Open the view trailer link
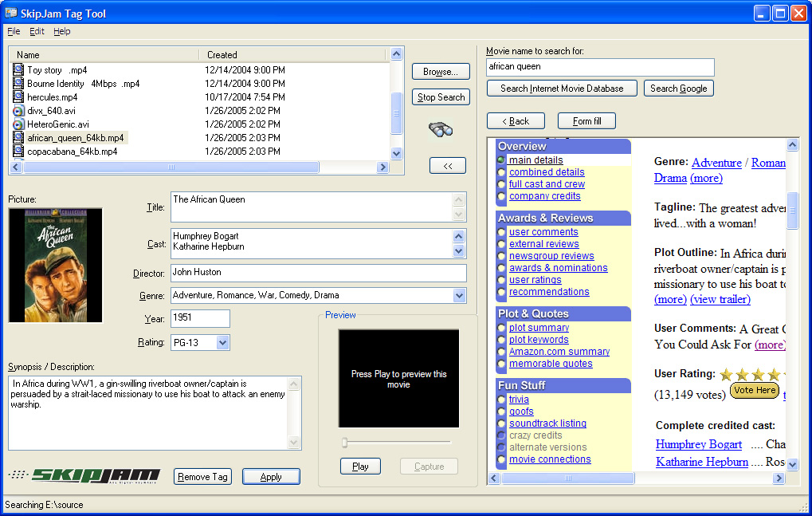Screen dimensions: 812x516 tap(720, 299)
